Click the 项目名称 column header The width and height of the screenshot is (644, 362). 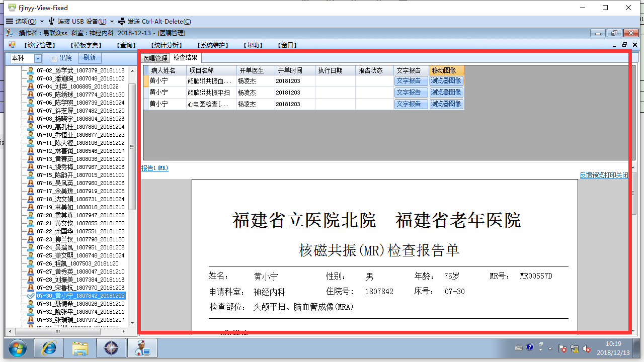tap(211, 70)
